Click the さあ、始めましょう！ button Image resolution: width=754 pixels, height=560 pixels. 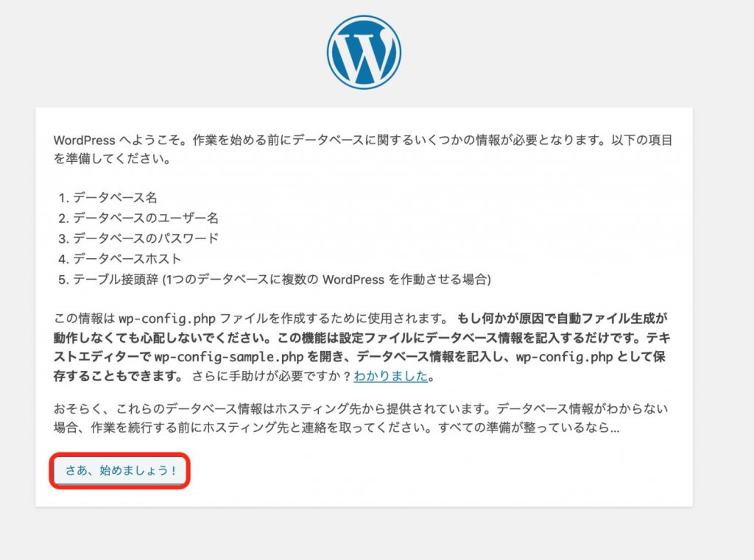120,470
